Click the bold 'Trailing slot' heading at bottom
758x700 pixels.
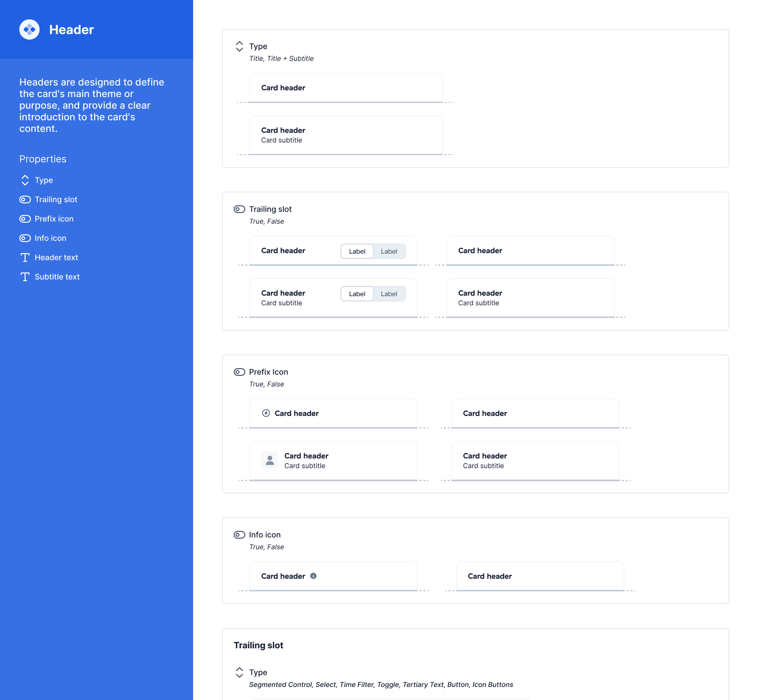tap(258, 645)
